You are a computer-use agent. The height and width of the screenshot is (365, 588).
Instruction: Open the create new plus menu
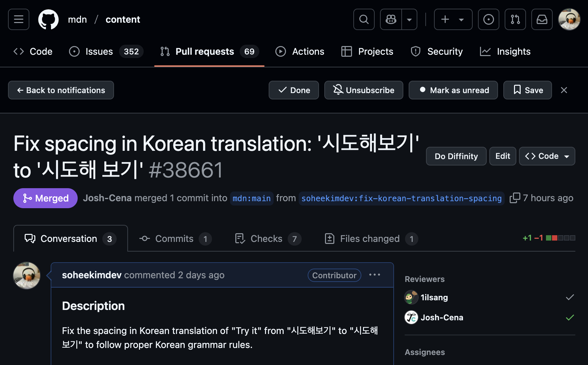(x=453, y=19)
